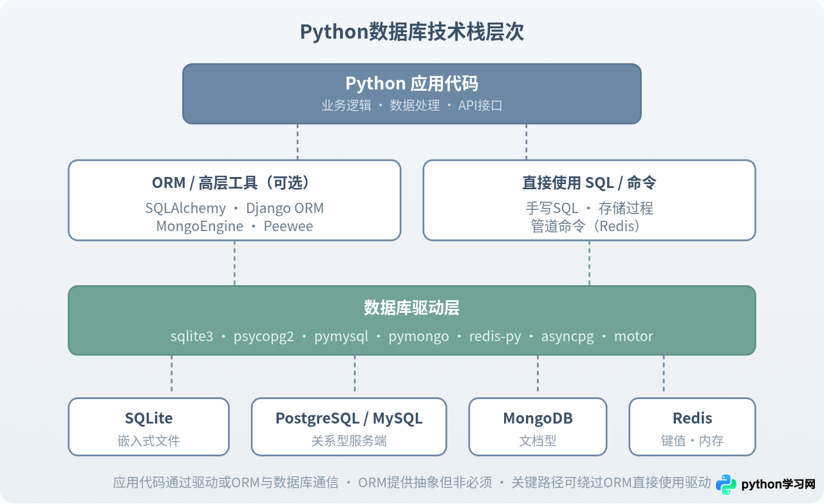The image size is (824, 504).
Task: Select the 'Python 应用代码' box heading
Action: (x=412, y=84)
